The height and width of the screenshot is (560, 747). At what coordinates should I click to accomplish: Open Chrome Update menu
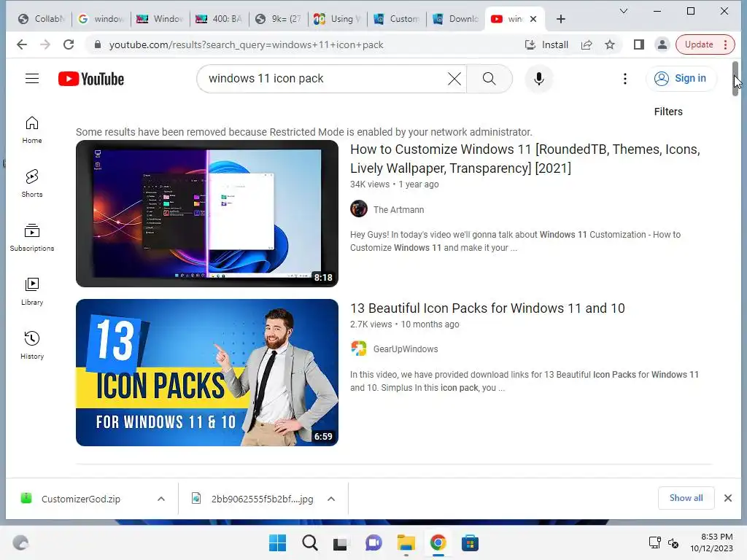[705, 44]
